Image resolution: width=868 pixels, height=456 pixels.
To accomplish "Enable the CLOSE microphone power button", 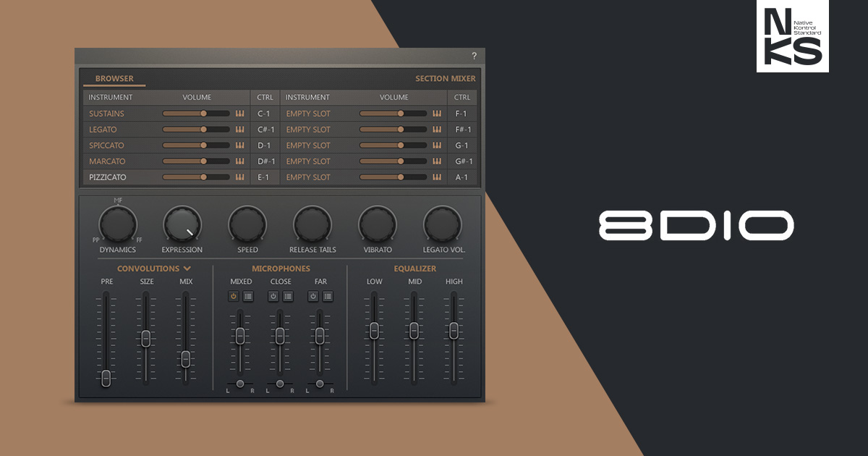I will tap(273, 296).
